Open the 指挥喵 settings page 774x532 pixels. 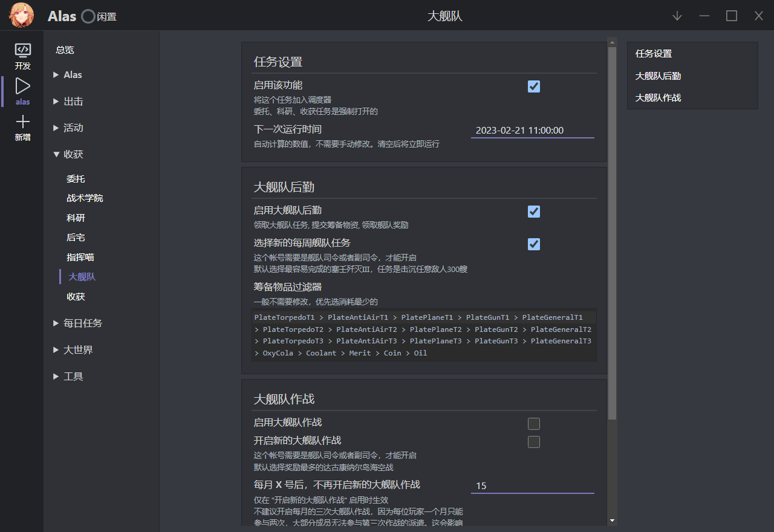(80, 258)
